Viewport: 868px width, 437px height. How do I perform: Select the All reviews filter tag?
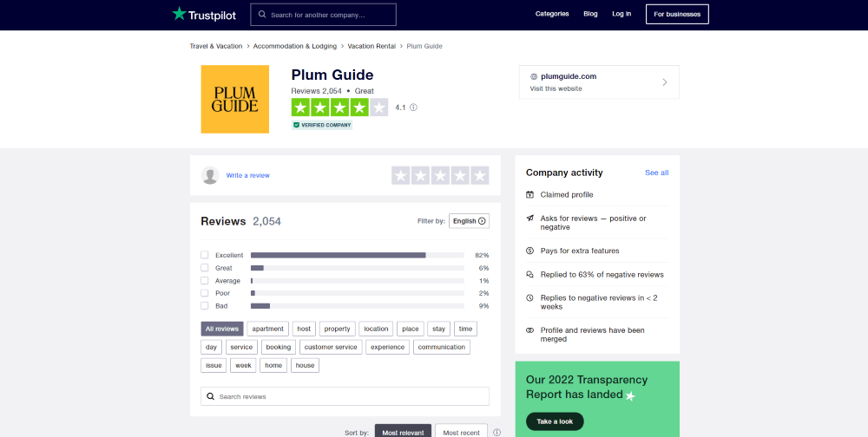222,329
